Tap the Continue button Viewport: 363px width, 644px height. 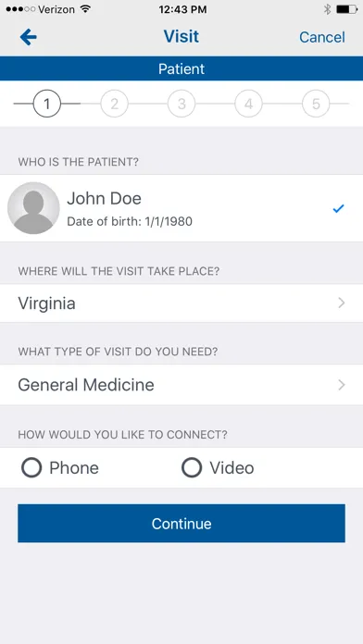click(181, 524)
